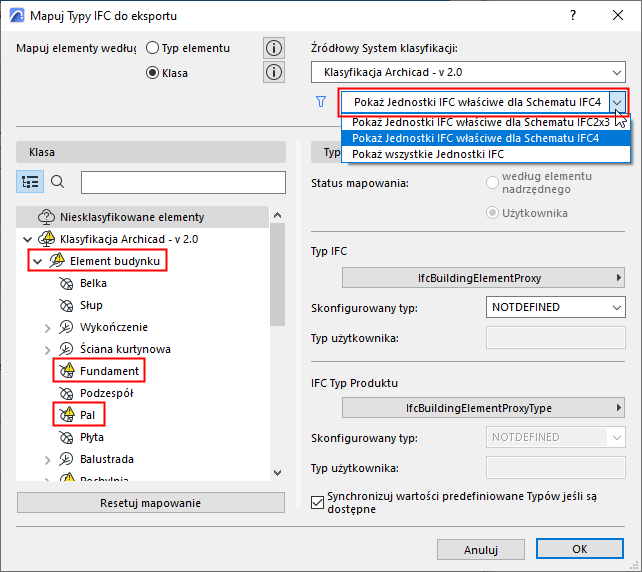Toggle Synchronizuj wartości predefiniowane checkbox

(x=317, y=502)
